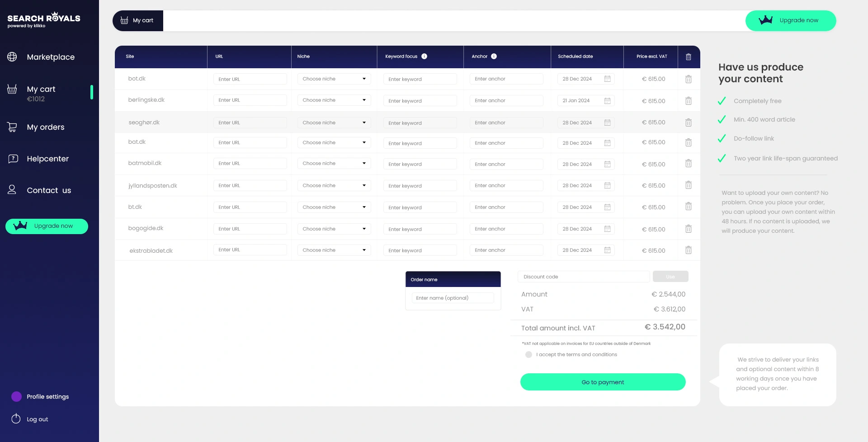
Task: Click the purple profile avatar icon
Action: coord(16,396)
